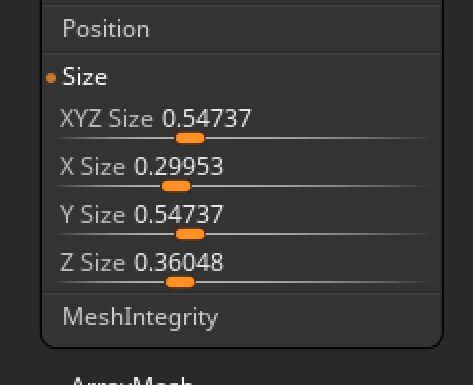Image resolution: width=473 pixels, height=385 pixels.
Task: Click the Y Size orange slider handle
Action: tap(190, 234)
